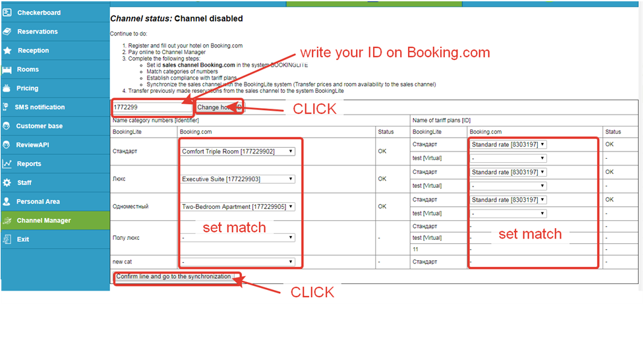This screenshot has width=644, height=344.
Task: Open Standard rate dropdown in Люкс category row
Action: (508, 172)
